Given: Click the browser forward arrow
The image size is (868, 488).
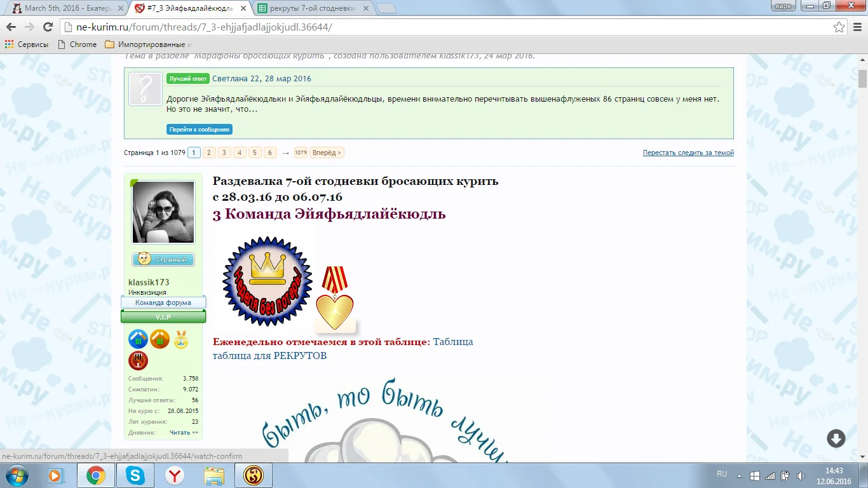Looking at the screenshot, I should pyautogui.click(x=29, y=27).
